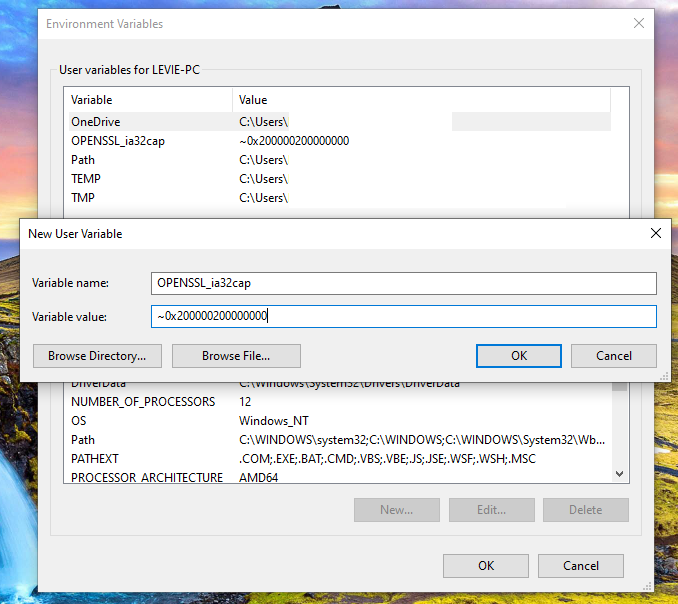Close the New User Variable dialog
Image resolution: width=678 pixels, height=604 pixels.
click(x=655, y=233)
